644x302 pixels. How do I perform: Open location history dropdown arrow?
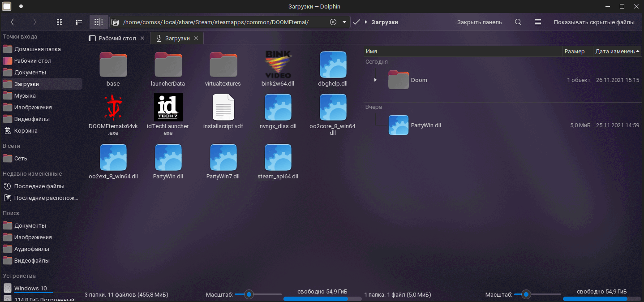click(x=344, y=22)
